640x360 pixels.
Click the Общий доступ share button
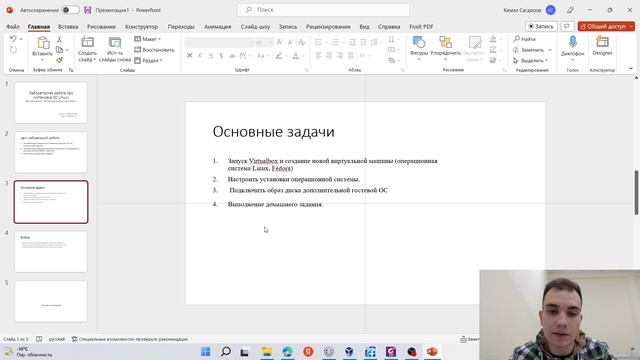(x=606, y=26)
